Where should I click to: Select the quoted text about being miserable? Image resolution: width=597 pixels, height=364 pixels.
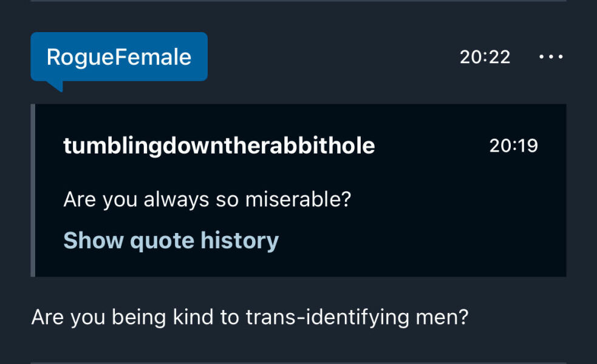[207, 199]
